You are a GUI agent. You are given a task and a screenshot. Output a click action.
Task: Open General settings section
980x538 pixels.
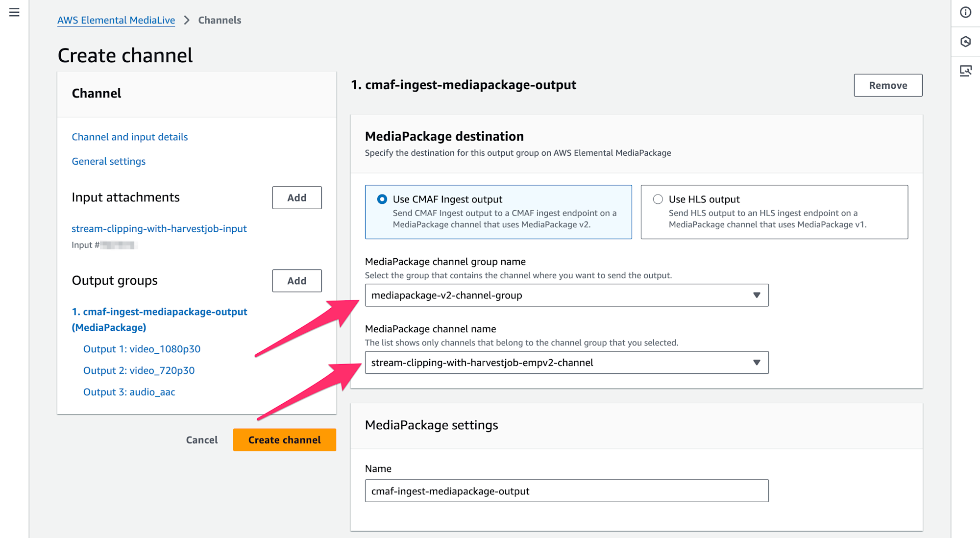pos(109,161)
